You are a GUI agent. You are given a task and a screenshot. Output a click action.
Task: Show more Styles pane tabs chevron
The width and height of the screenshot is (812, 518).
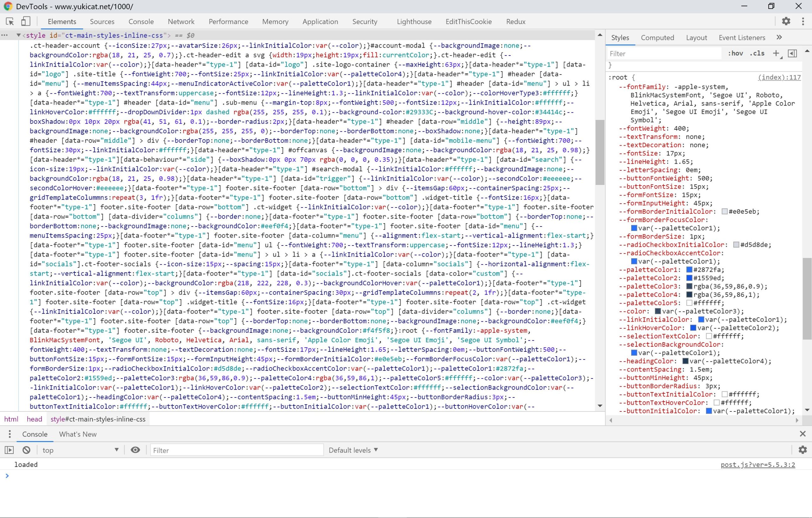pyautogui.click(x=779, y=37)
